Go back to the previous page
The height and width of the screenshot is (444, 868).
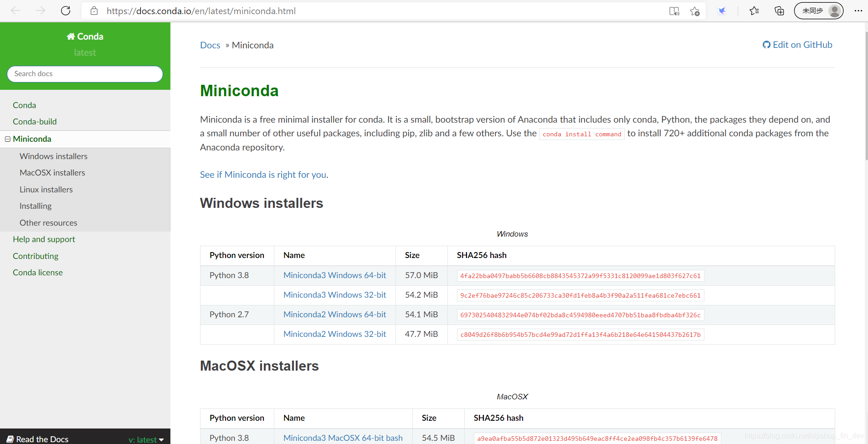point(15,10)
